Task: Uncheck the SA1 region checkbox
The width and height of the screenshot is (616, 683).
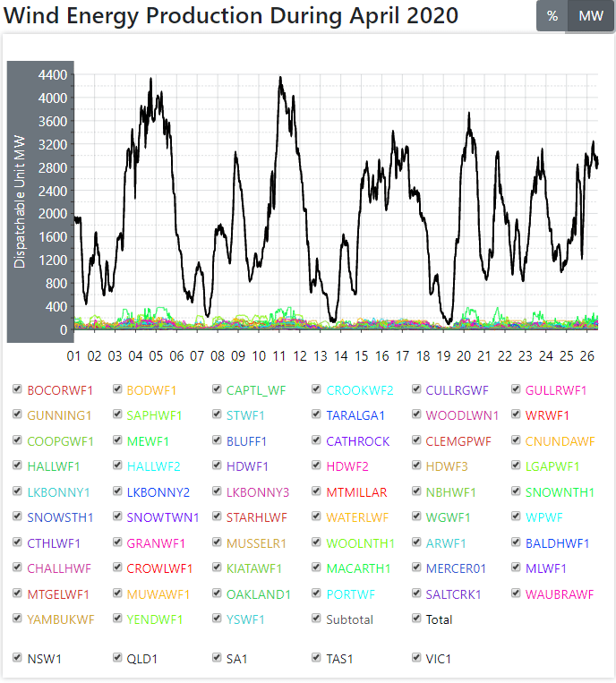Action: (218, 658)
